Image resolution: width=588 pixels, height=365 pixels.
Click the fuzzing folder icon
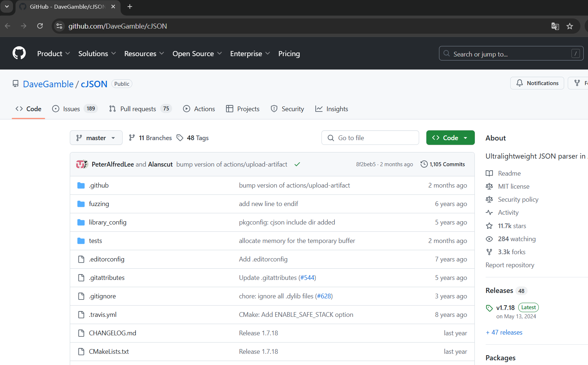pos(81,204)
